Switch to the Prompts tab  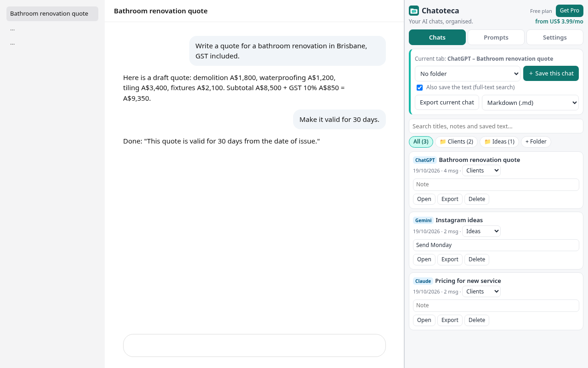tap(496, 37)
